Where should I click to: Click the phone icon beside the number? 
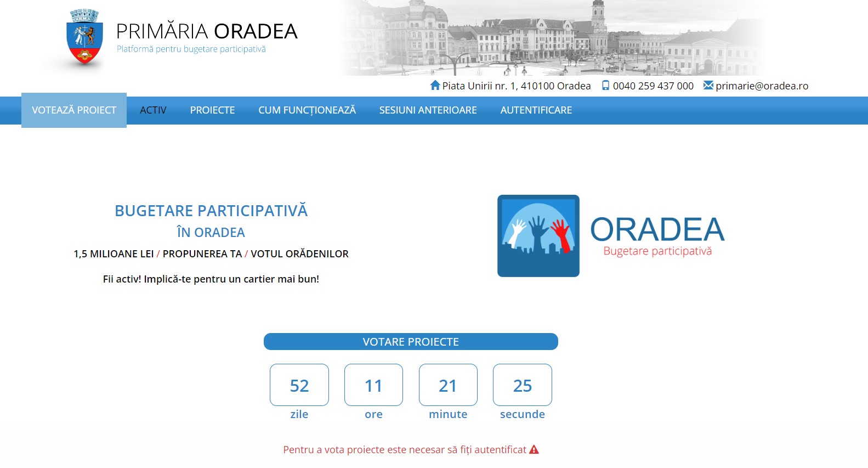[605, 86]
